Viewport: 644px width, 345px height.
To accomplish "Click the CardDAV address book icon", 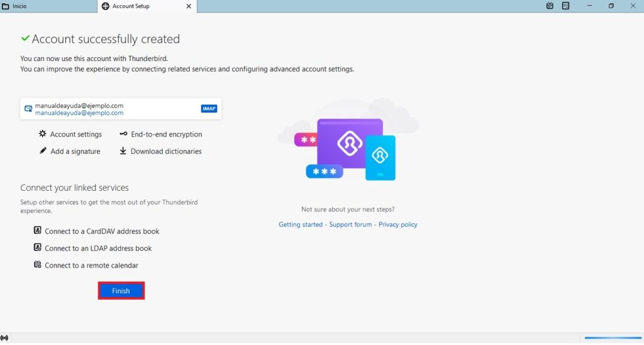I will 37,230.
